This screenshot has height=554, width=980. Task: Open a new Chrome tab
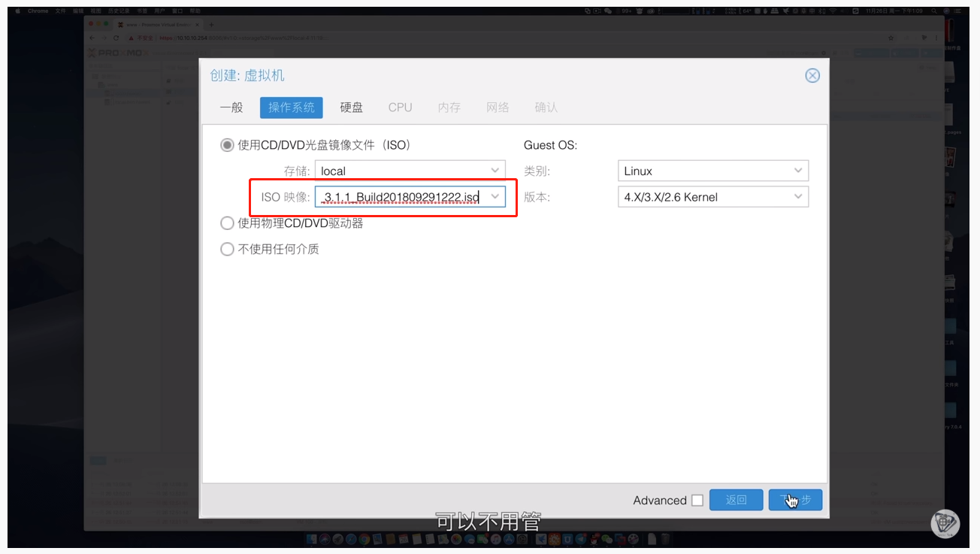click(211, 25)
